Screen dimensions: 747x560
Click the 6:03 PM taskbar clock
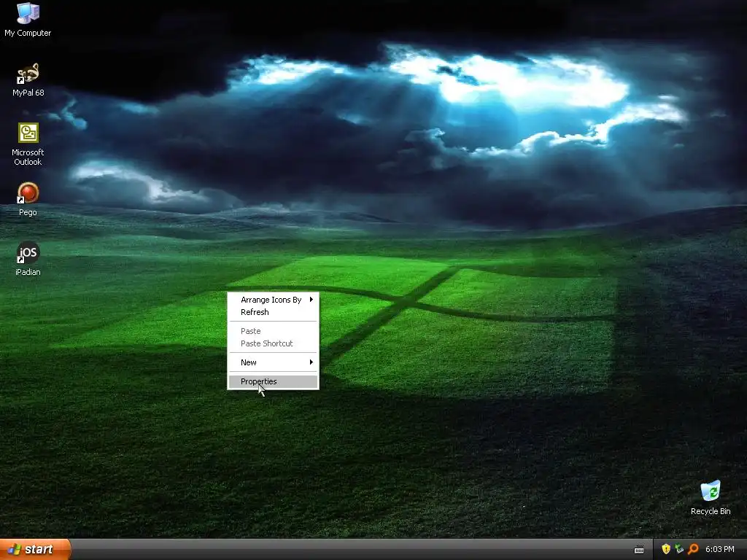coord(719,549)
